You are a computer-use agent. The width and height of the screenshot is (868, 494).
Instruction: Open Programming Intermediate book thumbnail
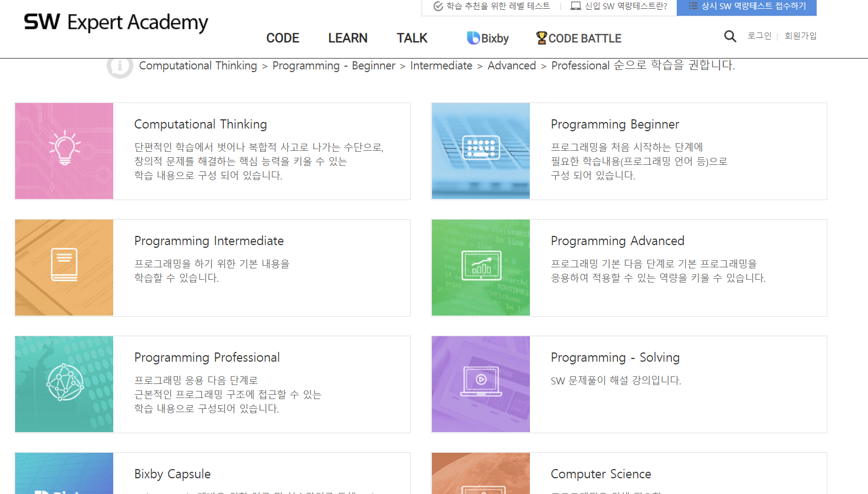pos(64,267)
